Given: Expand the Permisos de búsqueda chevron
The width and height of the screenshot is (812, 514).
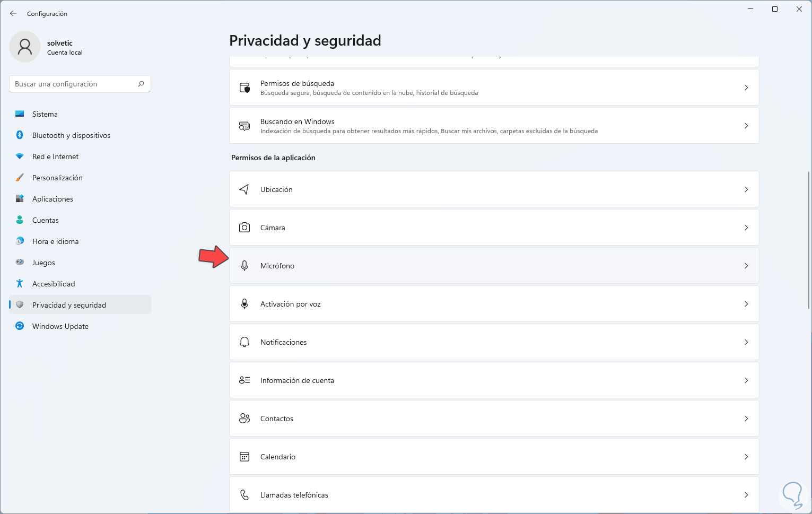Looking at the screenshot, I should [x=746, y=88].
